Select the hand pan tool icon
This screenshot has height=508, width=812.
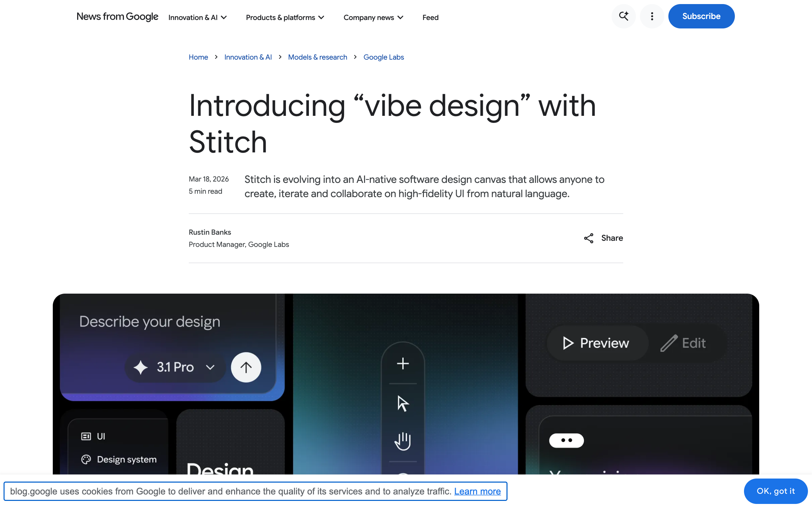403,441
